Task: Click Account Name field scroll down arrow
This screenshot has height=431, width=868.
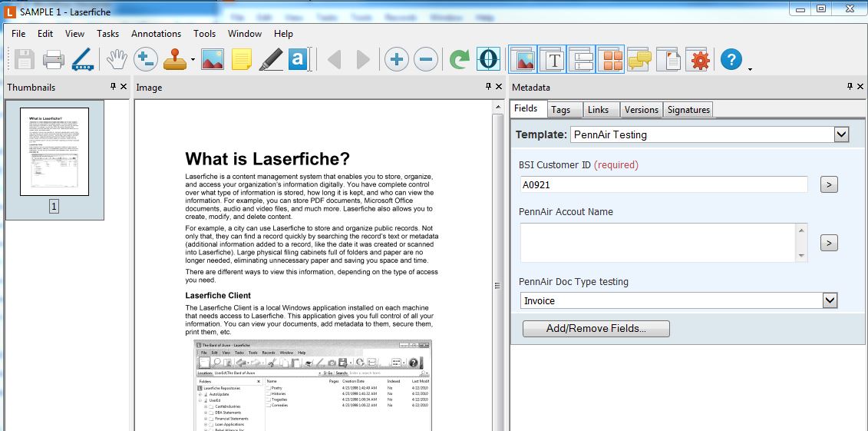Action: [801, 255]
